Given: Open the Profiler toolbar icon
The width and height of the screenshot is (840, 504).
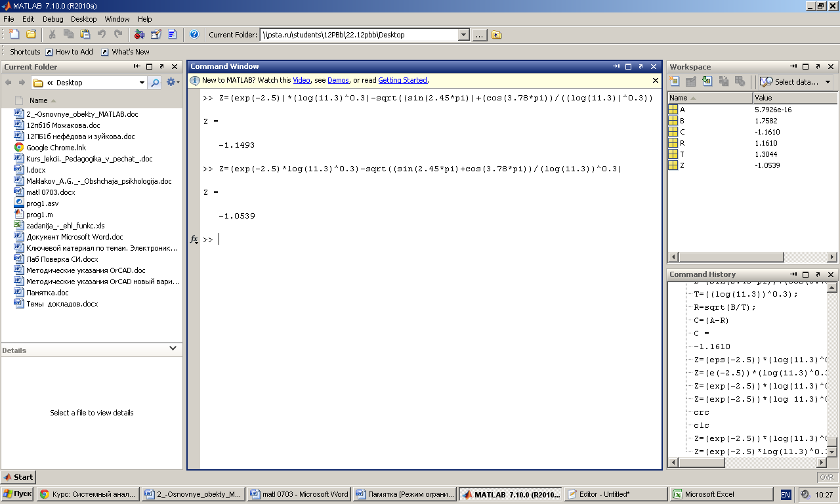Looking at the screenshot, I should [x=173, y=35].
